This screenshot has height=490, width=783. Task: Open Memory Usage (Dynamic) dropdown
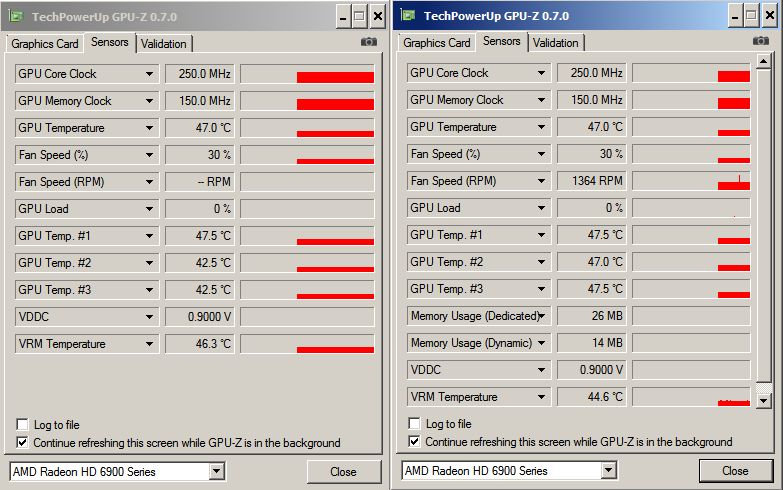click(x=541, y=343)
